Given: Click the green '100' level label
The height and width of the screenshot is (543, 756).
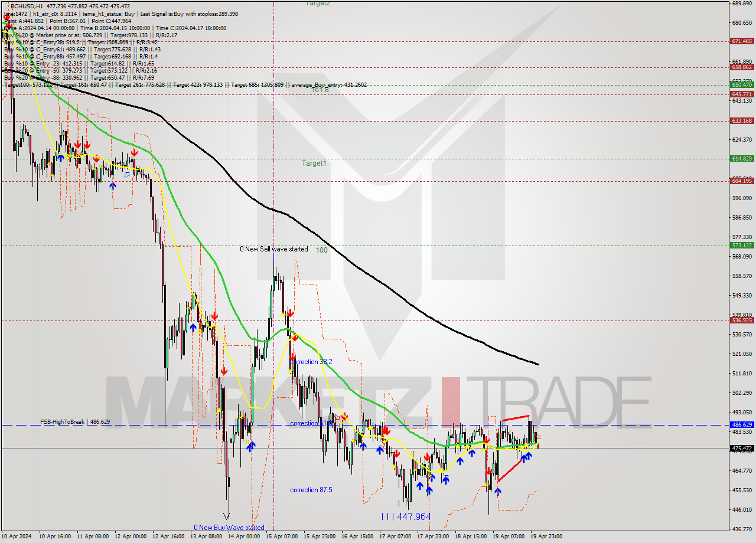Looking at the screenshot, I should [x=321, y=250].
